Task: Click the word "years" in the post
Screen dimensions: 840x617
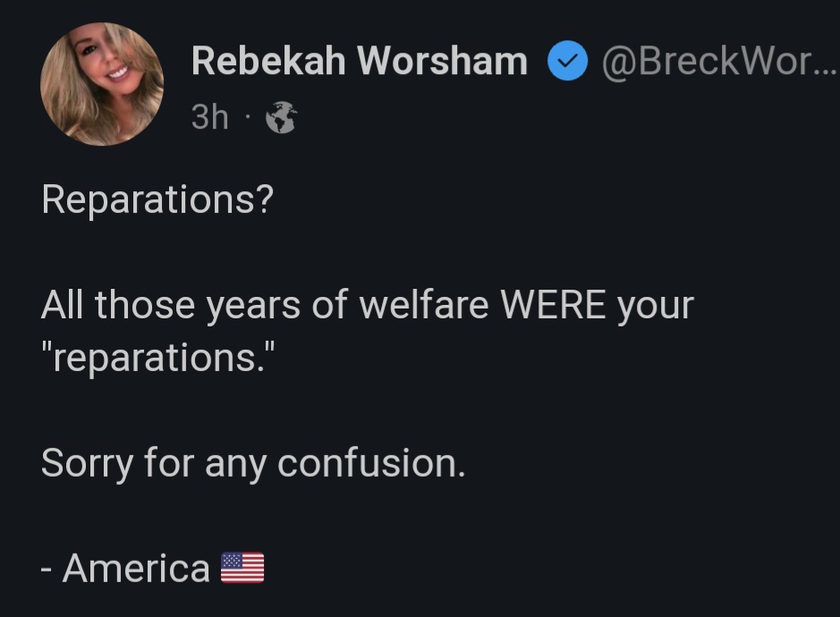Action: click(x=253, y=308)
